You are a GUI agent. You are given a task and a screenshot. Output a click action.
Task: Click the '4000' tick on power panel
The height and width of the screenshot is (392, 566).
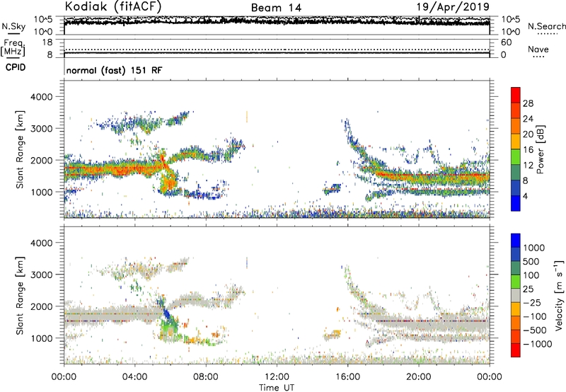(x=41, y=97)
